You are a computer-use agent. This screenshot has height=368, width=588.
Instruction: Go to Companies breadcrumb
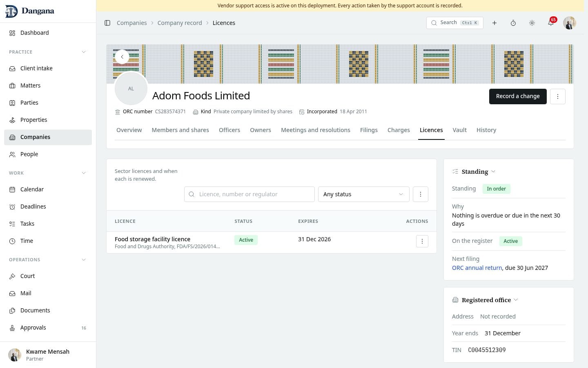tap(131, 23)
